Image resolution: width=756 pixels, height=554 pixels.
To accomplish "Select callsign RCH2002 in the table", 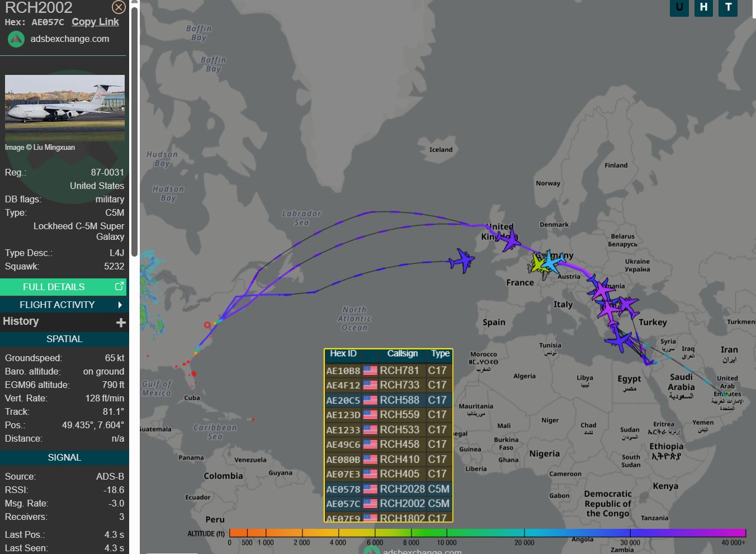I will coord(403,504).
